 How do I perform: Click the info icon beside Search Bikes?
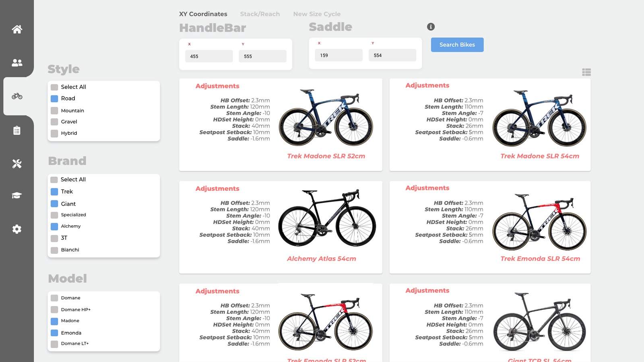431,27
